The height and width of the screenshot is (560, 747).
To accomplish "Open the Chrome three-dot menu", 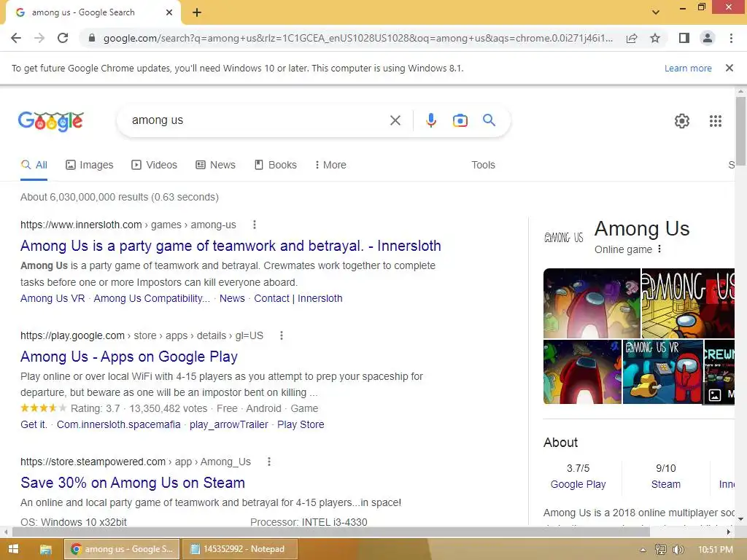I will coord(731,38).
